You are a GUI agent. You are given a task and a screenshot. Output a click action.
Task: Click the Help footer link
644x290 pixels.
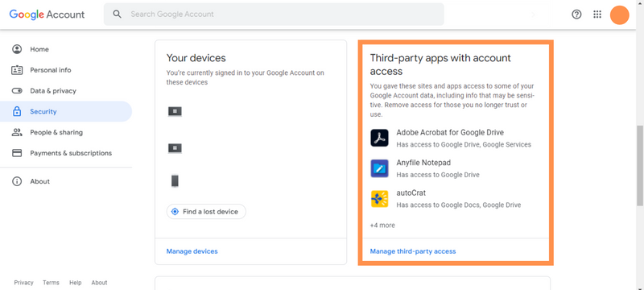click(75, 283)
